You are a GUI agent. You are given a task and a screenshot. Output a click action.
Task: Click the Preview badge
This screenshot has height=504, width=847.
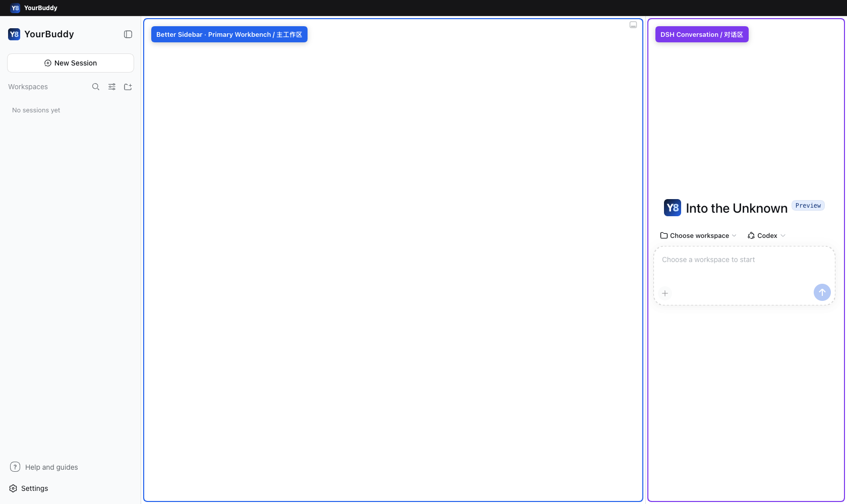[x=808, y=206]
